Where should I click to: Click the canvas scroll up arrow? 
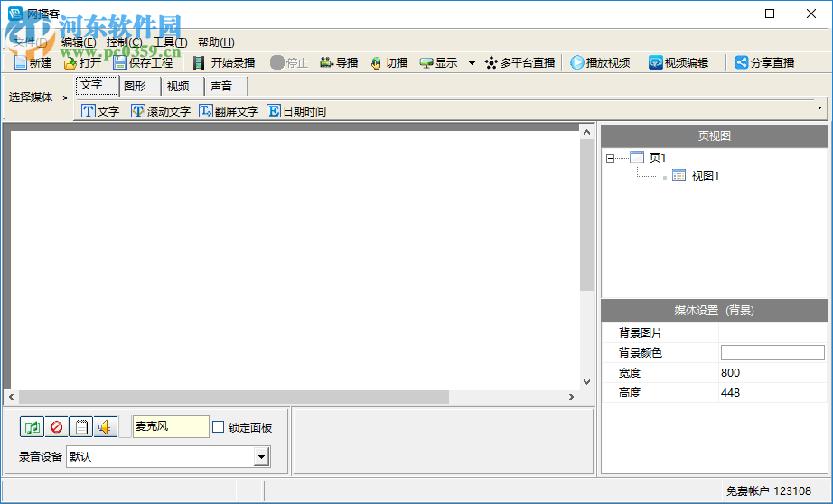pyautogui.click(x=586, y=132)
